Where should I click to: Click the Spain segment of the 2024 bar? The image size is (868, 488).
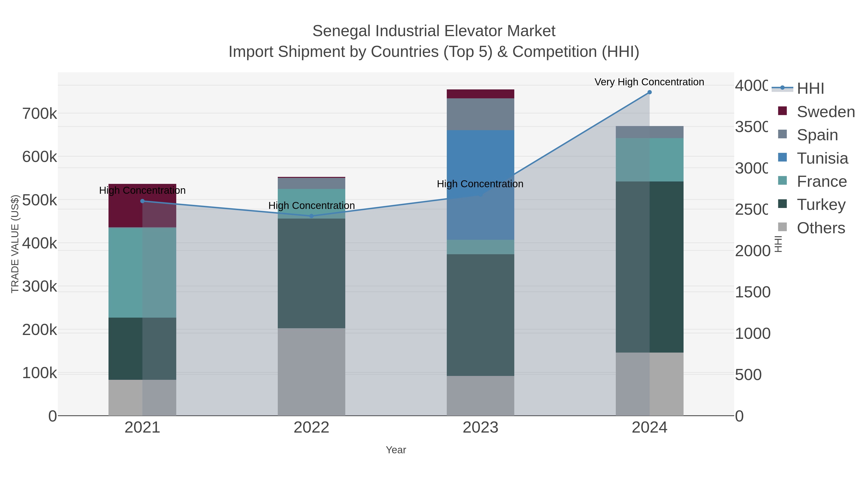coord(650,132)
